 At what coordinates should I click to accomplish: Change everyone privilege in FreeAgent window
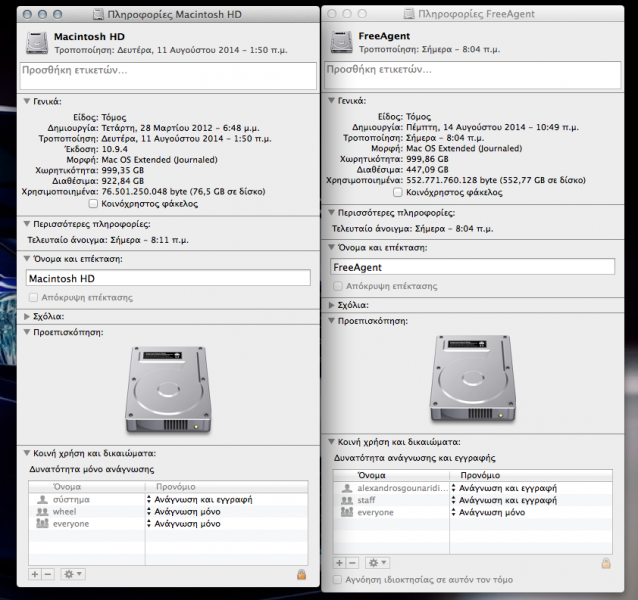coord(488,513)
